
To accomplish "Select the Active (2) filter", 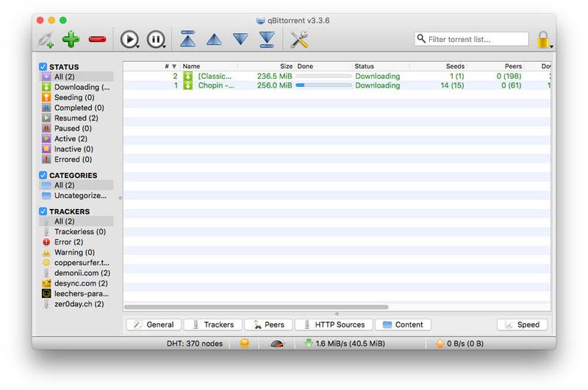I will (x=76, y=138).
